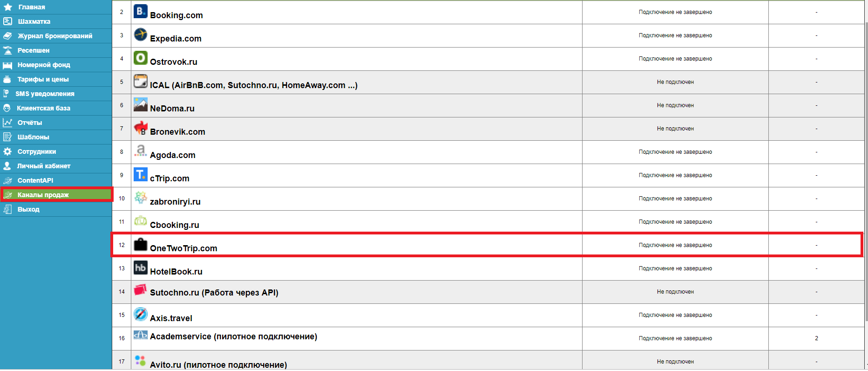Click the Avito.ru colored dots icon
The width and height of the screenshot is (868, 371).
tap(140, 360)
